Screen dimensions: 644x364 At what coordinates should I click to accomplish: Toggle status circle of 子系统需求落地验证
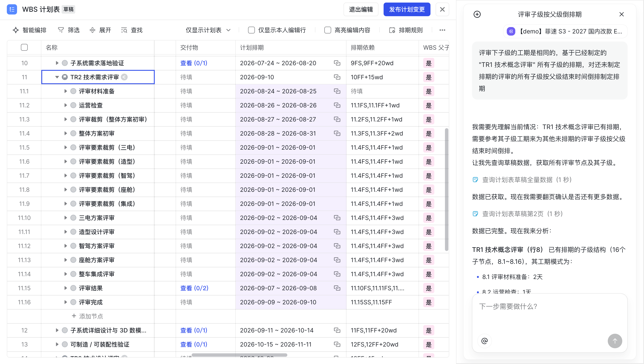click(x=65, y=63)
